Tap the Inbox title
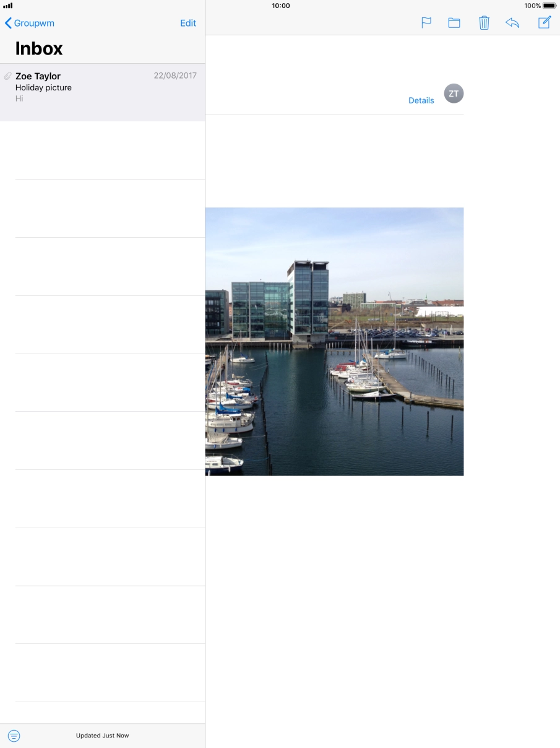The height and width of the screenshot is (748, 560). click(39, 48)
